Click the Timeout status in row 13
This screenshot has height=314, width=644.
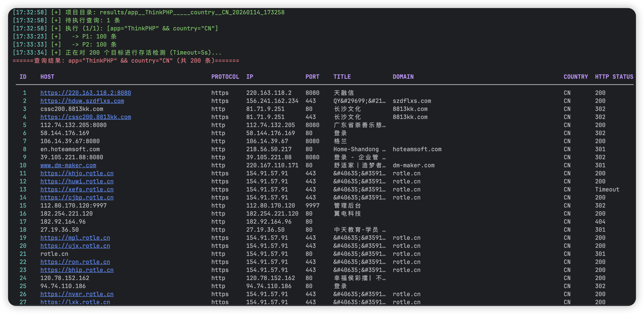pyautogui.click(x=607, y=189)
